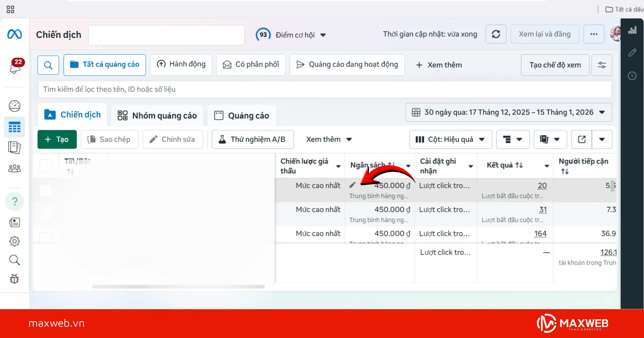Open the account overview dashboard icon
This screenshot has width=644, height=338.
pos(14,106)
